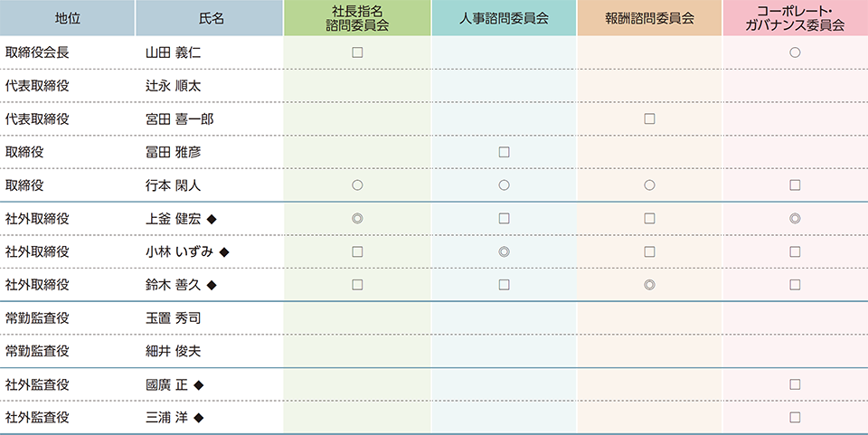The height and width of the screenshot is (435, 868).
Task: Click the double circle for 小林 いずみ under 人事諮問委員会
Action: pyautogui.click(x=504, y=251)
